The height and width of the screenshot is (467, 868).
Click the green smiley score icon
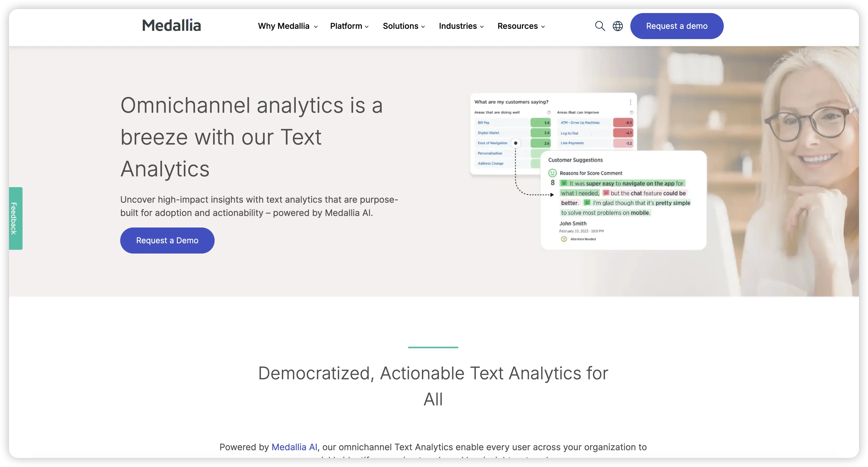552,173
